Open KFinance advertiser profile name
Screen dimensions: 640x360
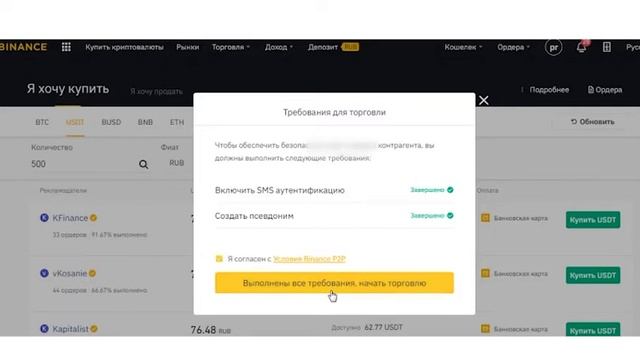(x=70, y=218)
